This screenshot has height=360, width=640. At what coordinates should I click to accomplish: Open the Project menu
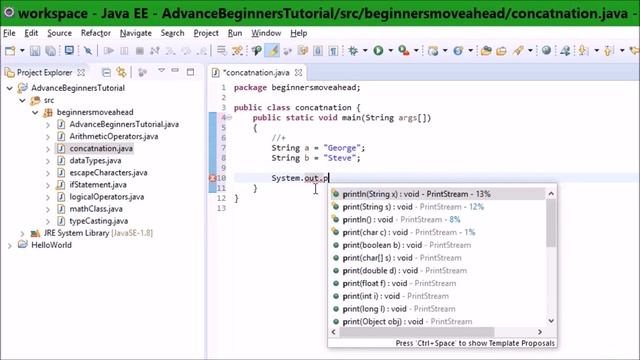tap(206, 33)
